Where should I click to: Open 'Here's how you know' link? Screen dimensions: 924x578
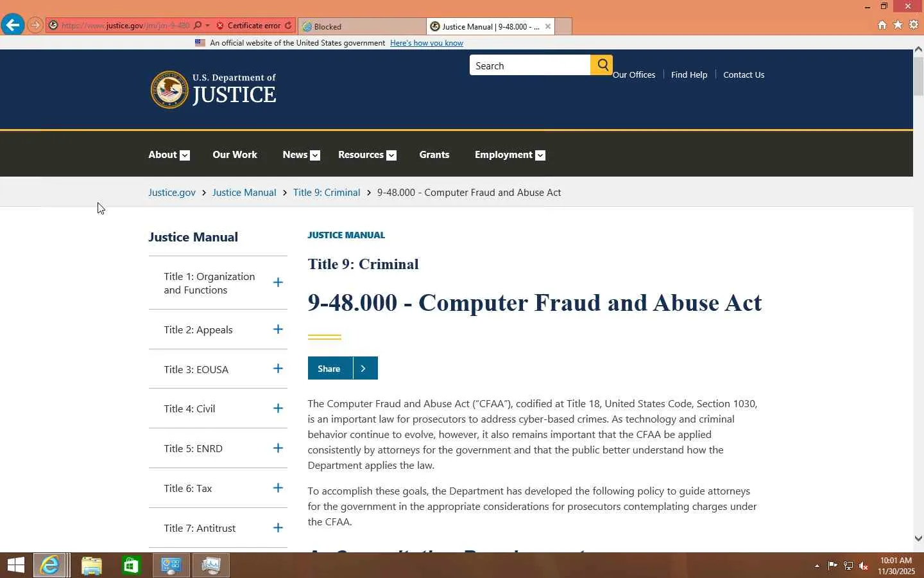pos(427,43)
